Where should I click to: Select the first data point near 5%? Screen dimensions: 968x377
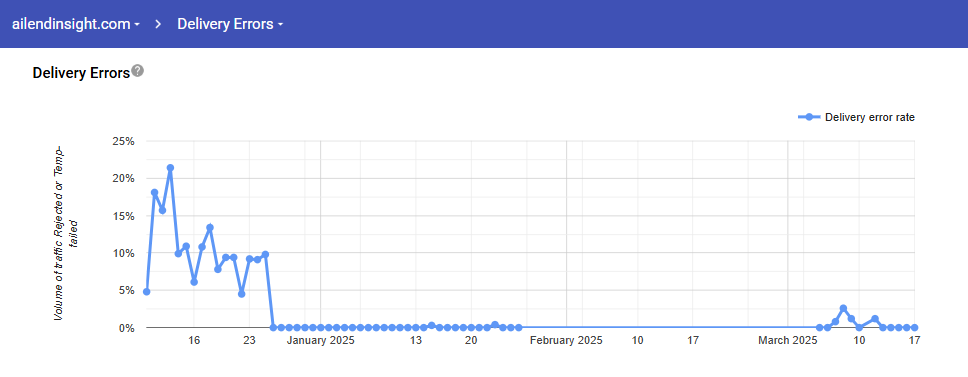(146, 292)
